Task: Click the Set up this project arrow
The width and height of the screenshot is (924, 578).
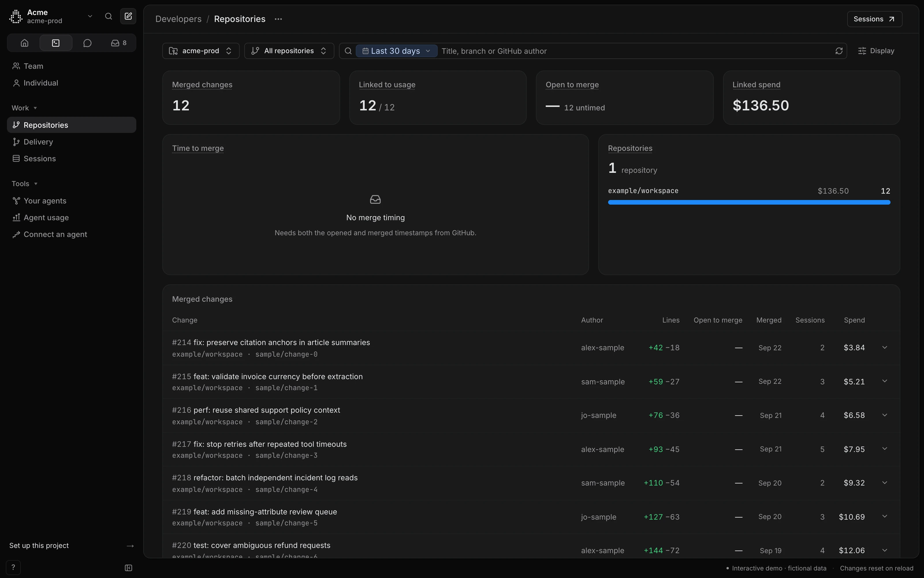Action: pyautogui.click(x=130, y=546)
